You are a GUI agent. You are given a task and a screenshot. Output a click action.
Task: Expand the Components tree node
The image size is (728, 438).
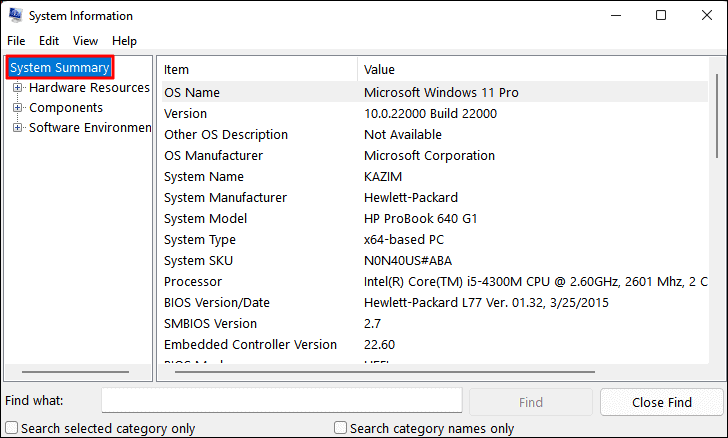(17, 107)
